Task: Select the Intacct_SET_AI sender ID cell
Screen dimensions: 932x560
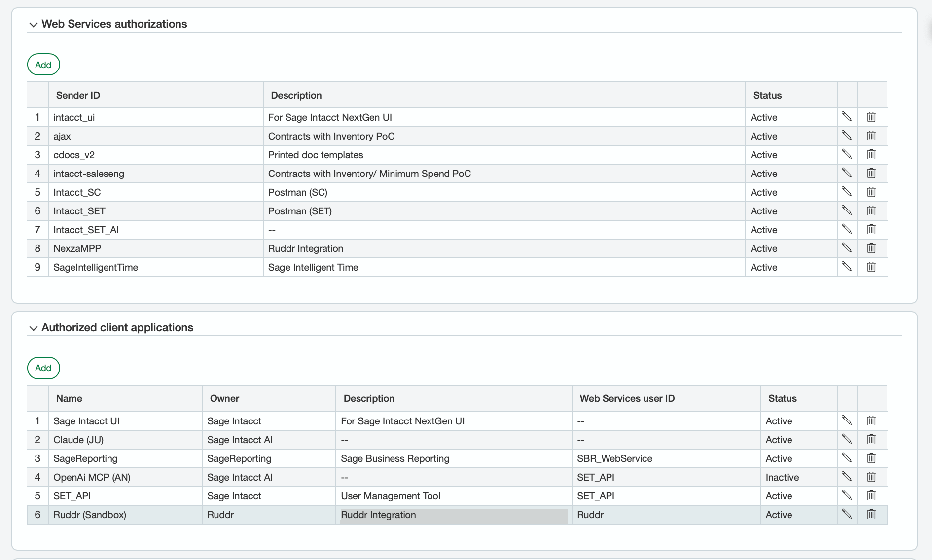Action: 156,230
